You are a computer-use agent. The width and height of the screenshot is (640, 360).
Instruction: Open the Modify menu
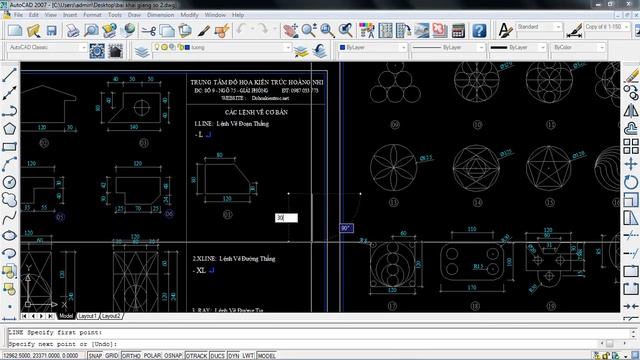(x=189, y=15)
